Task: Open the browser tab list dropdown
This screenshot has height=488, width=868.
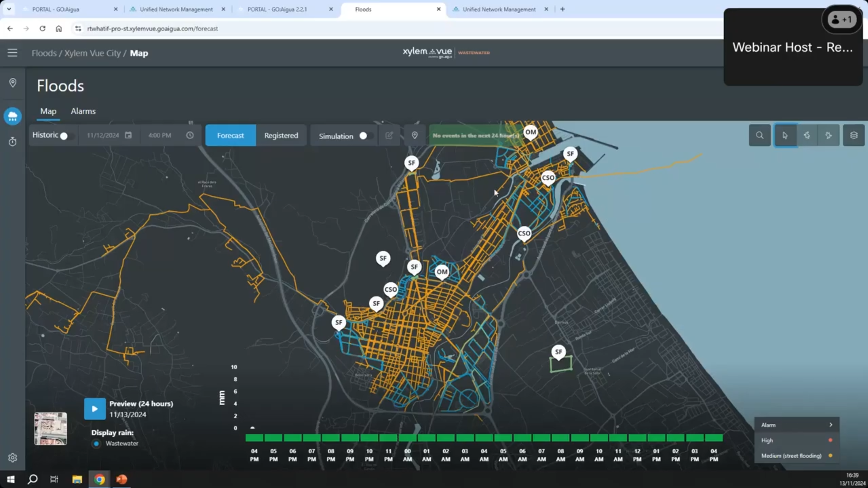Action: pyautogui.click(x=9, y=9)
